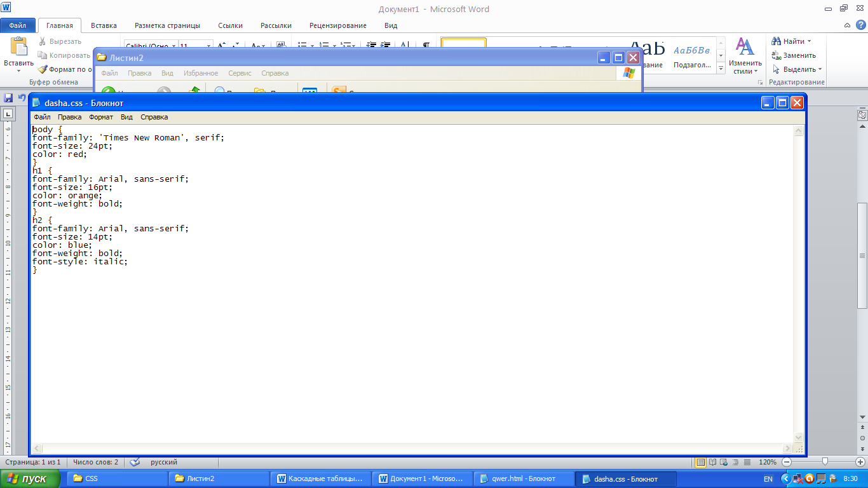Switch to qwer.html Notepad on the taskbar
Viewport: 868px width, 488px height.
[x=524, y=478]
